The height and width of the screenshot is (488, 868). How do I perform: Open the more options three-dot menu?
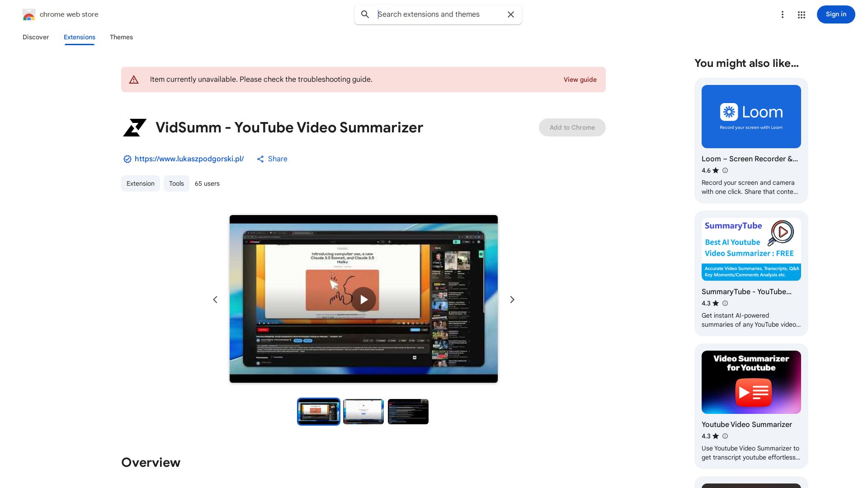coord(783,14)
